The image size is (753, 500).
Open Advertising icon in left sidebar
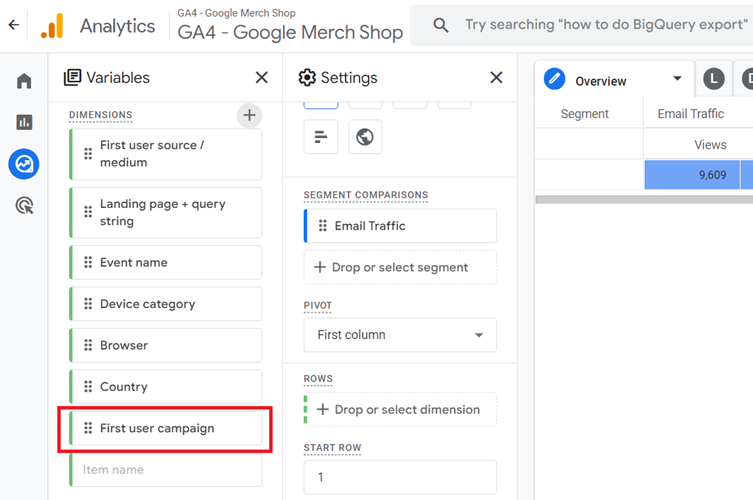(x=24, y=206)
